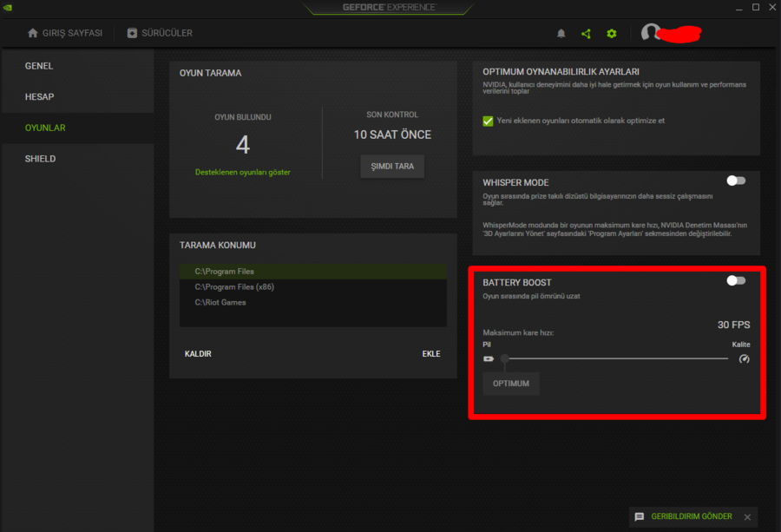Image resolution: width=781 pixels, height=532 pixels.
Task: Click the games found count '4'
Action: 243,145
